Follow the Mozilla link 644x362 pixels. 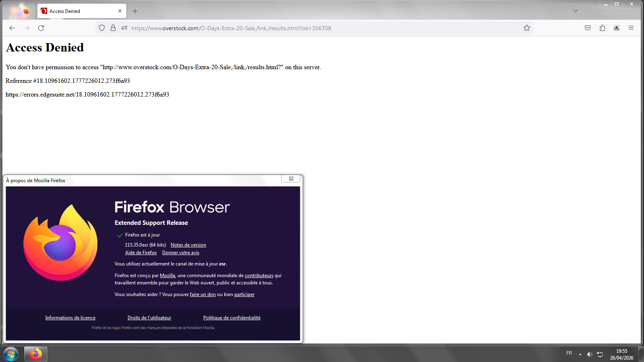[167, 276]
